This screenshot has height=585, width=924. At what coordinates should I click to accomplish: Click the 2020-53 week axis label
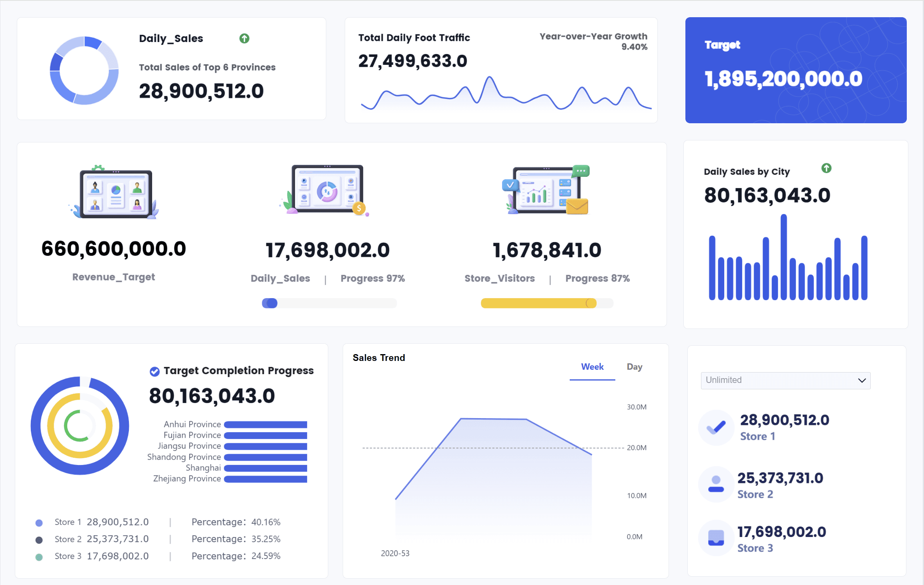pos(395,553)
